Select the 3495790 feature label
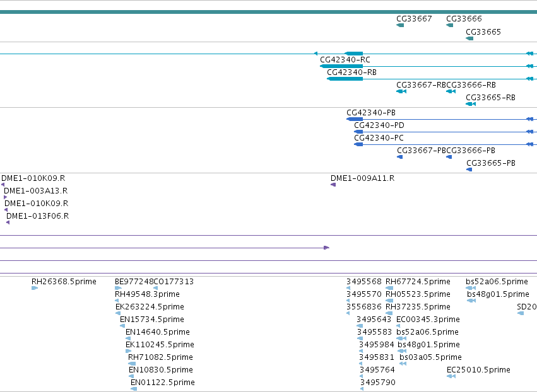The image size is (537, 392). coord(378,383)
